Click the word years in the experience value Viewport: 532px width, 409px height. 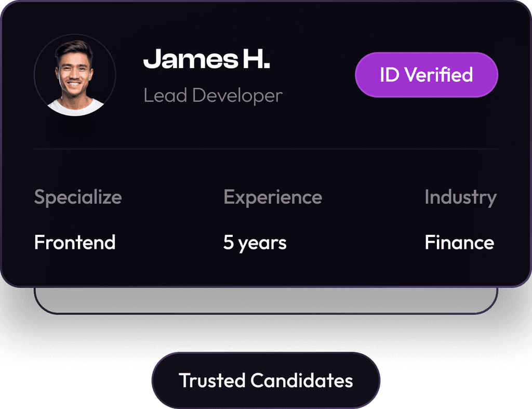262,243
